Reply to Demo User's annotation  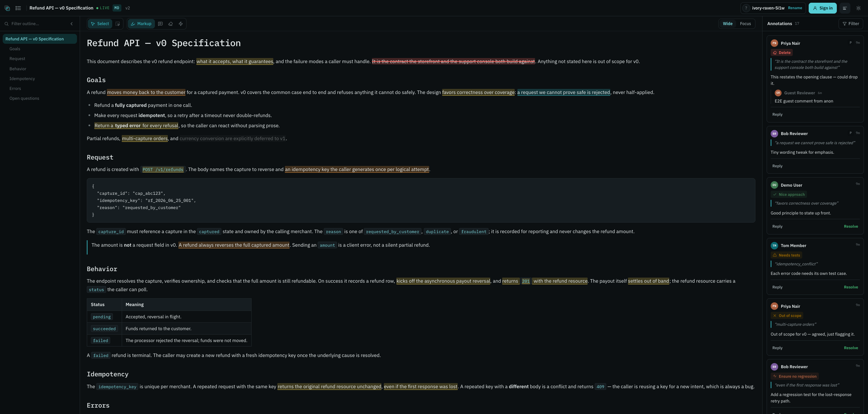point(777,227)
